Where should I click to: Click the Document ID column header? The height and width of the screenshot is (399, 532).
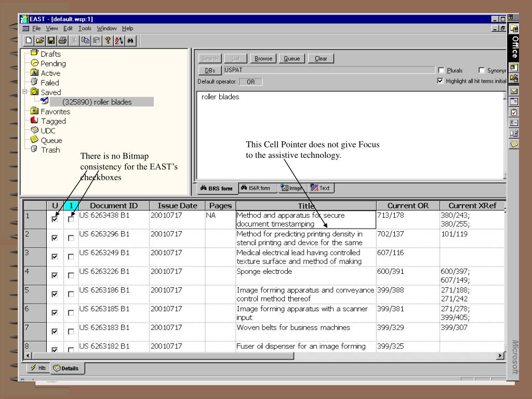click(x=114, y=206)
